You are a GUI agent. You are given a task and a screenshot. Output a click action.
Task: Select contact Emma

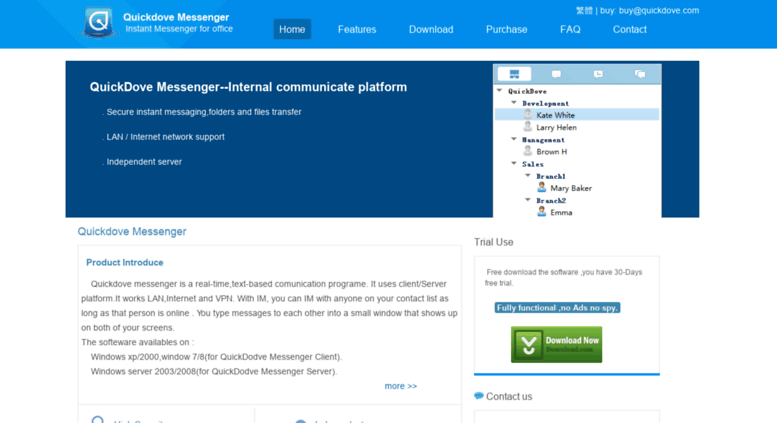pyautogui.click(x=561, y=212)
